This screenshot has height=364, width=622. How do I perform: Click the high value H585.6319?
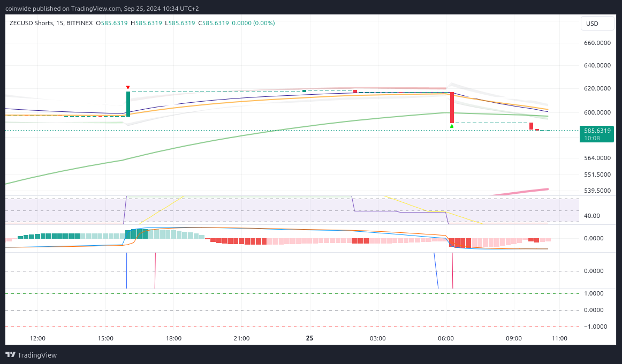pos(146,23)
